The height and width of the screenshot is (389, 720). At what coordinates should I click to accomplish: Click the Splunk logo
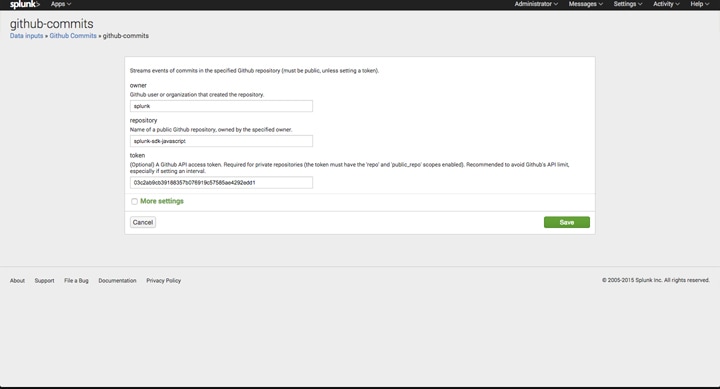click(x=25, y=4)
